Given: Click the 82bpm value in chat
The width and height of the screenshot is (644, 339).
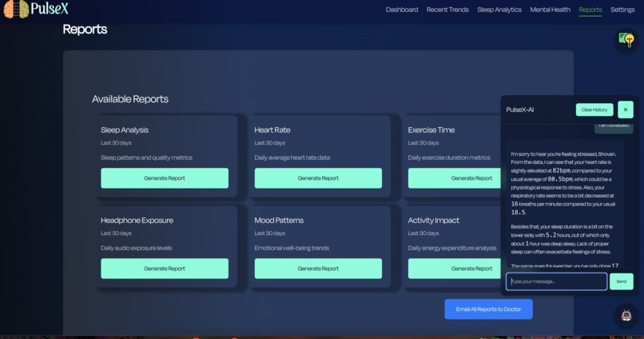Looking at the screenshot, I should pyautogui.click(x=561, y=170).
